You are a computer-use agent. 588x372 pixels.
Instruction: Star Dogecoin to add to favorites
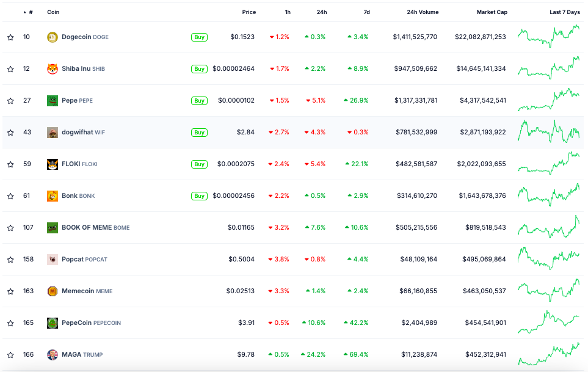(x=10, y=37)
